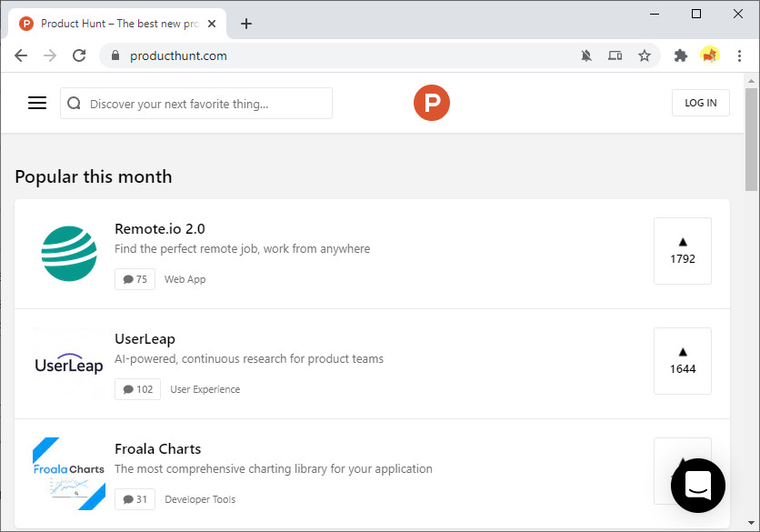Image resolution: width=760 pixels, height=532 pixels.
Task: Open the chat messenger bubble
Action: coord(698,486)
